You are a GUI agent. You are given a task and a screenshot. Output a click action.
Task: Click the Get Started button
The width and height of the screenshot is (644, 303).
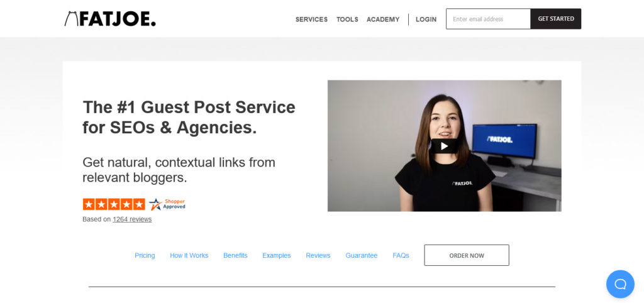click(x=556, y=19)
